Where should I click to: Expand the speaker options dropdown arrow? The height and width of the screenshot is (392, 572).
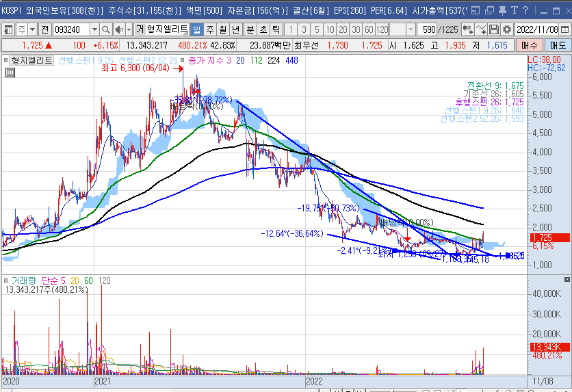[x=129, y=29]
